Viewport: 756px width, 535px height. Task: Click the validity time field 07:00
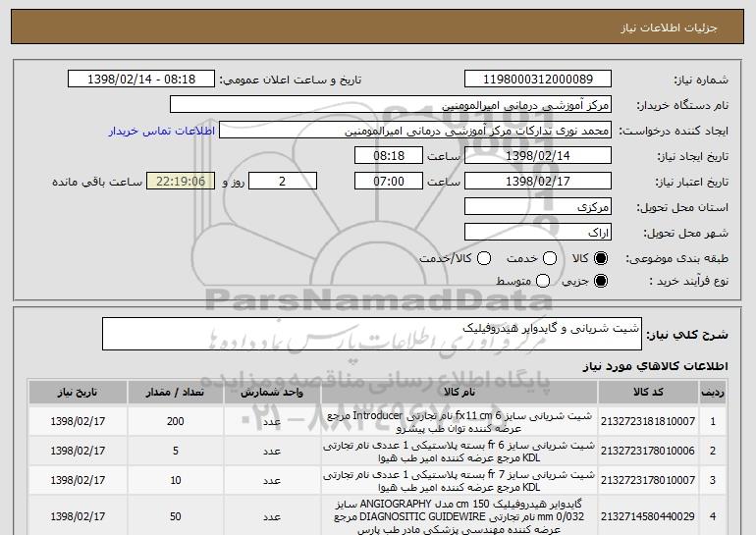(x=389, y=181)
